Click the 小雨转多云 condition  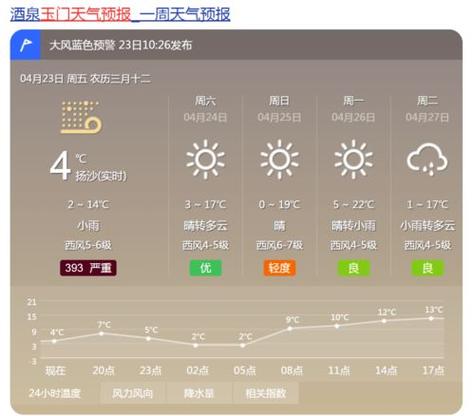click(x=427, y=226)
